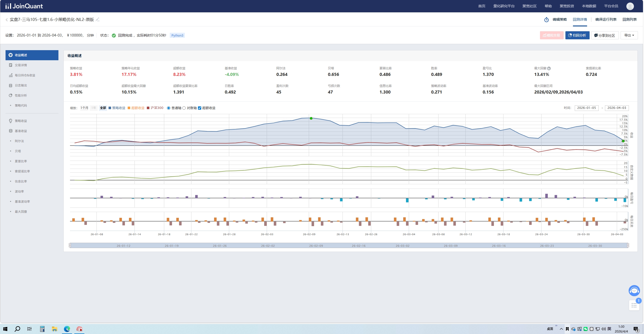Click the pencil icon beside strategy title
Screen dimensions: 644x334
point(98,19)
